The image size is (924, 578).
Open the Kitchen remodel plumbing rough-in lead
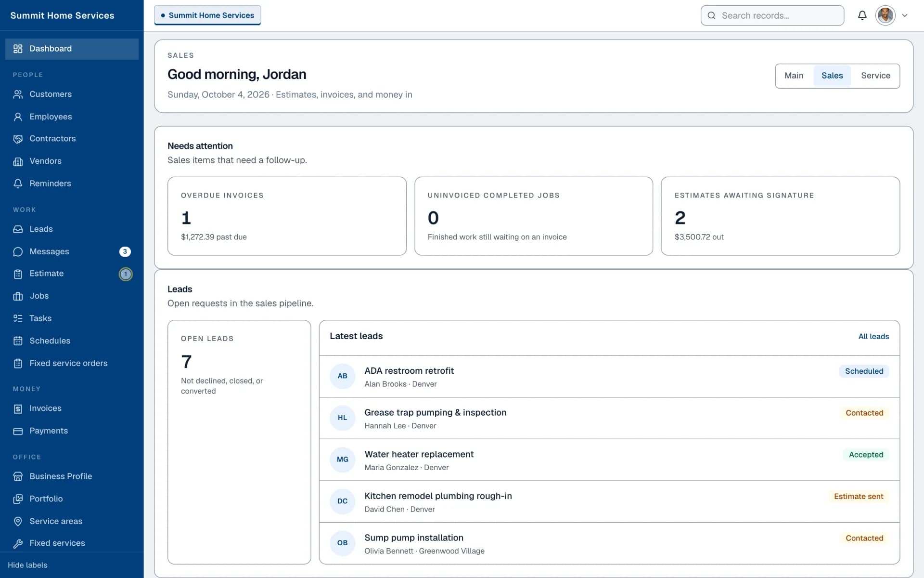609,502
